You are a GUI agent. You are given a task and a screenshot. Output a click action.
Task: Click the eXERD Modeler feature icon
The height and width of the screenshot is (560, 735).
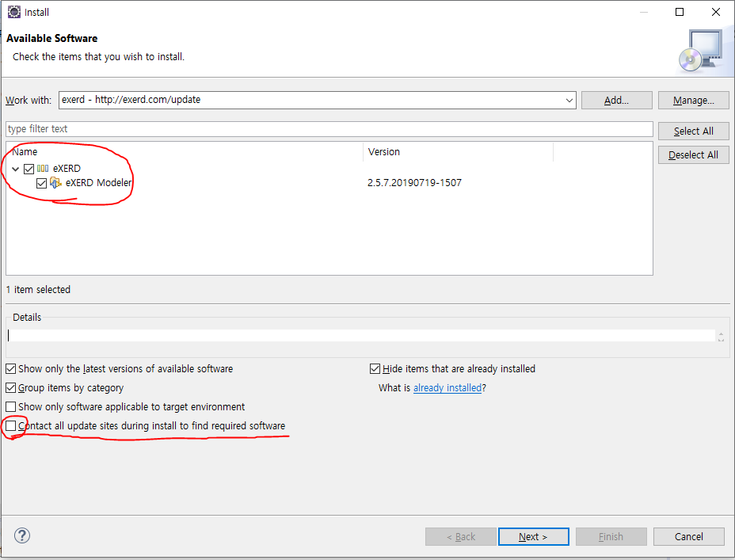coord(55,183)
